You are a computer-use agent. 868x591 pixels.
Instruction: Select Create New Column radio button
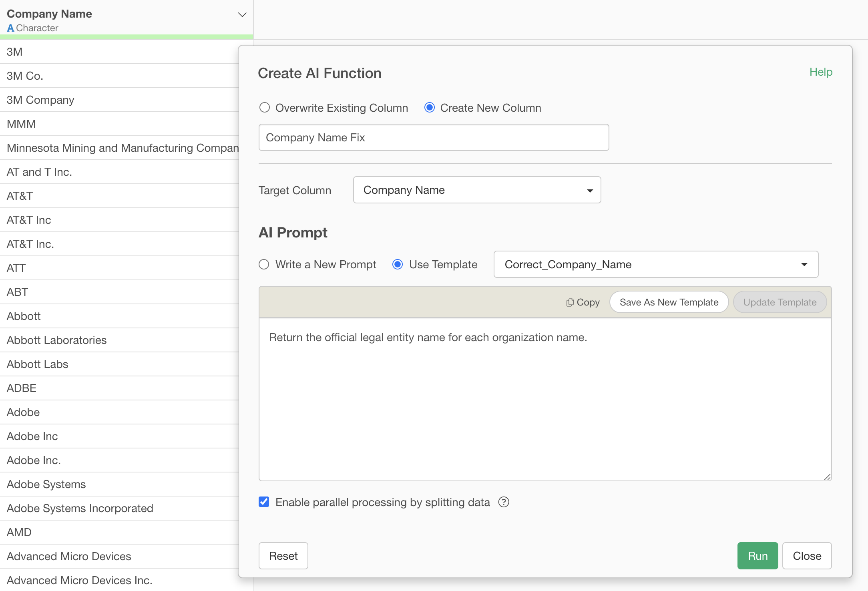click(430, 108)
